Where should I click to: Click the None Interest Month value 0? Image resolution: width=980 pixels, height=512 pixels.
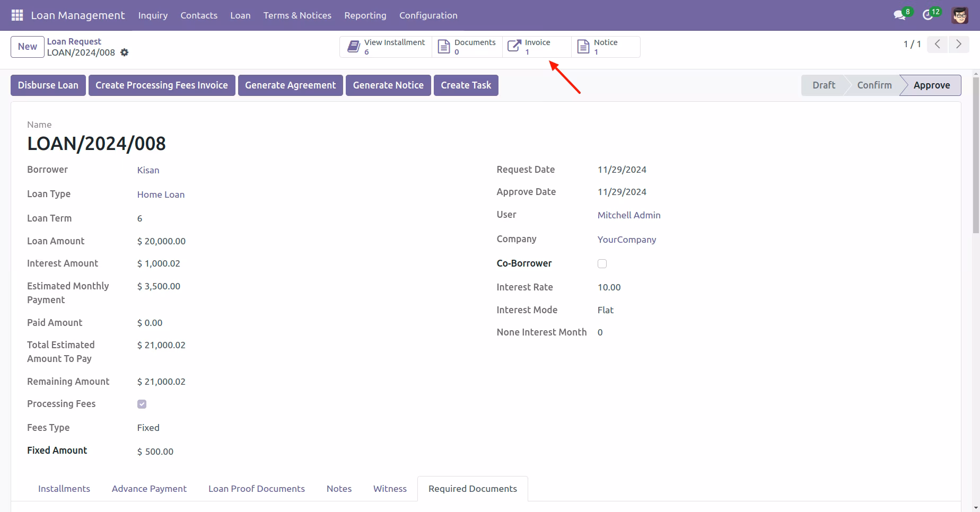[600, 332]
